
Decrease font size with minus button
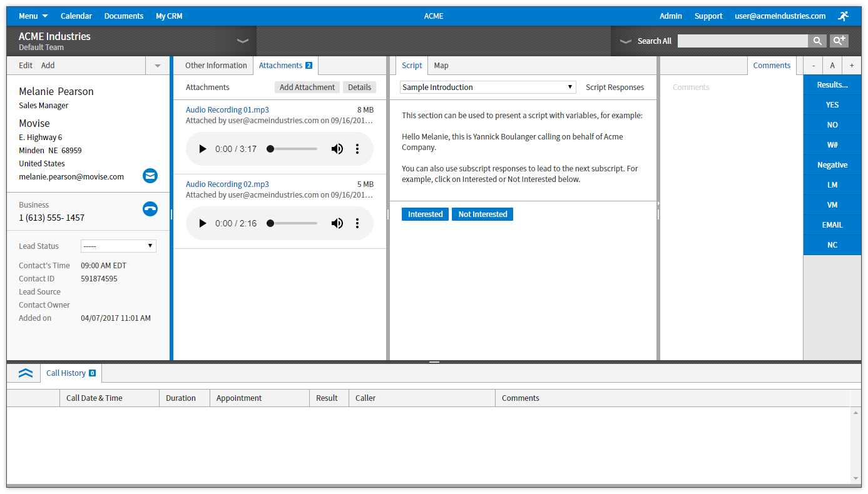[814, 66]
